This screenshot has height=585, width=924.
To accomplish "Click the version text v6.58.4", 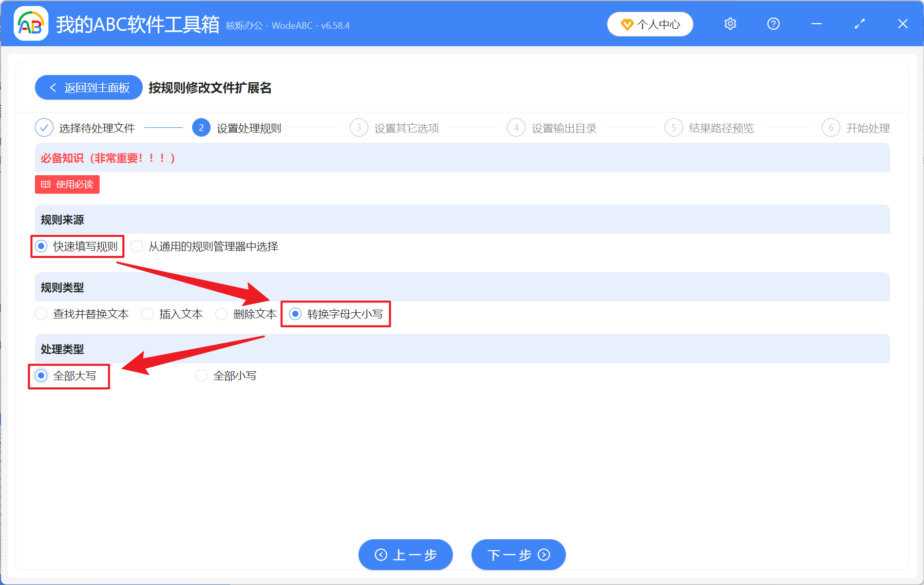I will click(335, 26).
